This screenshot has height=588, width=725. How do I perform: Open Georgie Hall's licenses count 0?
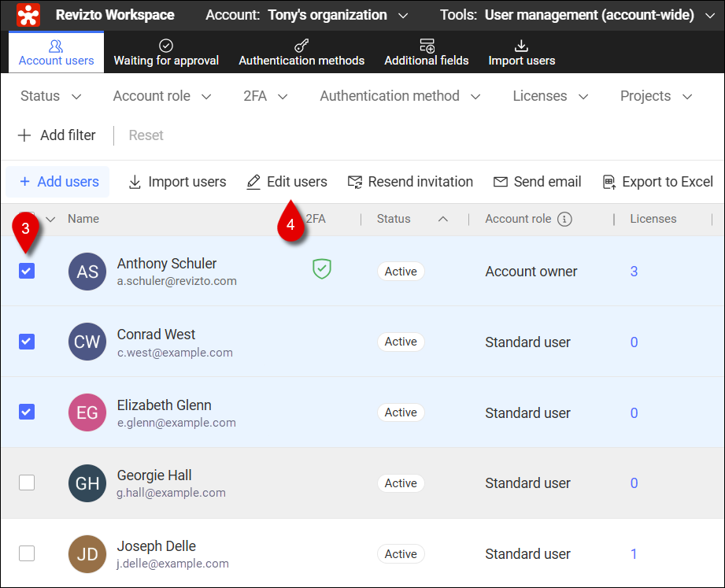[634, 483]
